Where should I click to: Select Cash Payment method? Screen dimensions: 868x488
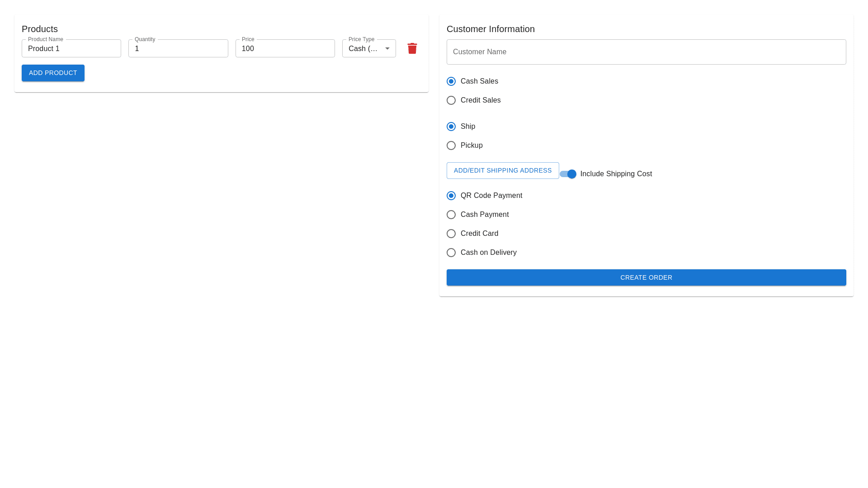click(x=451, y=215)
